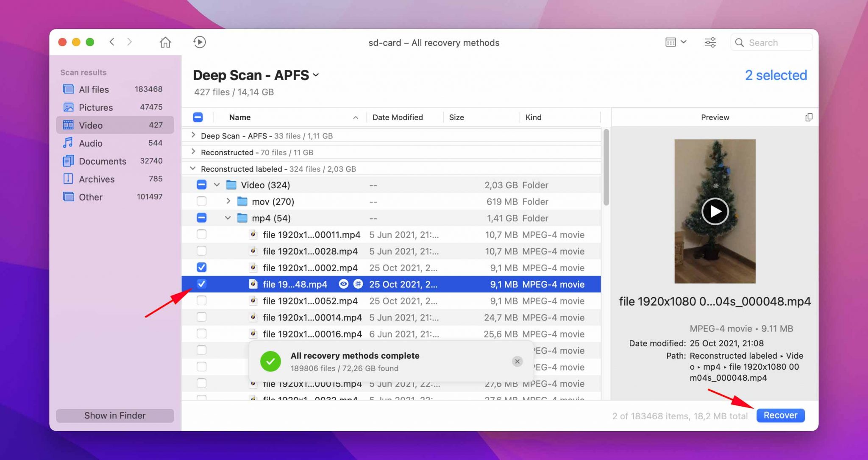Expand the Deep Scan - APFS group

tap(193, 135)
